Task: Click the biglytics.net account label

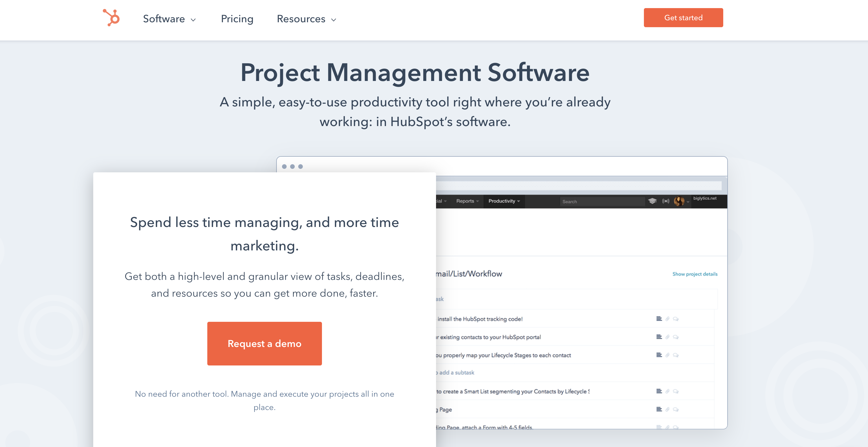Action: pyautogui.click(x=705, y=198)
